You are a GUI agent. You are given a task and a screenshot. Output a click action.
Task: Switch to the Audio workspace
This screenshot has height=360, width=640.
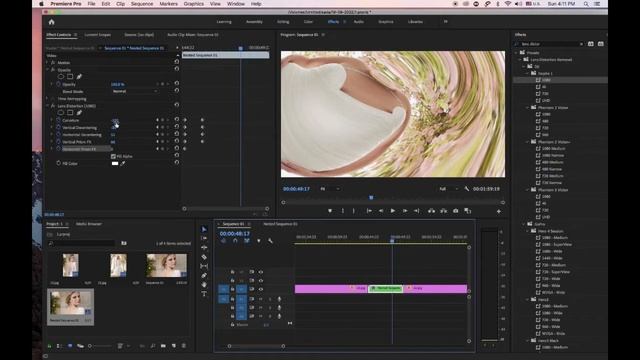358,22
